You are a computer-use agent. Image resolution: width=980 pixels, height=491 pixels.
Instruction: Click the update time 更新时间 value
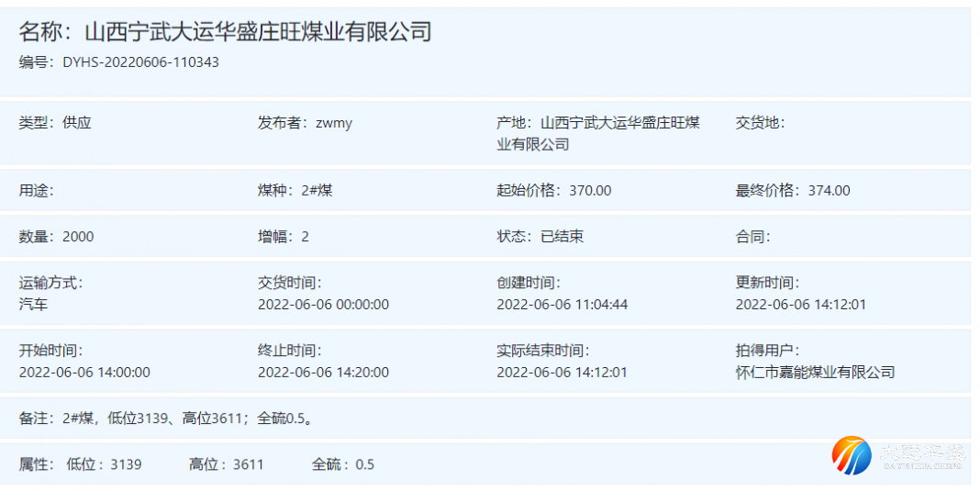point(800,304)
